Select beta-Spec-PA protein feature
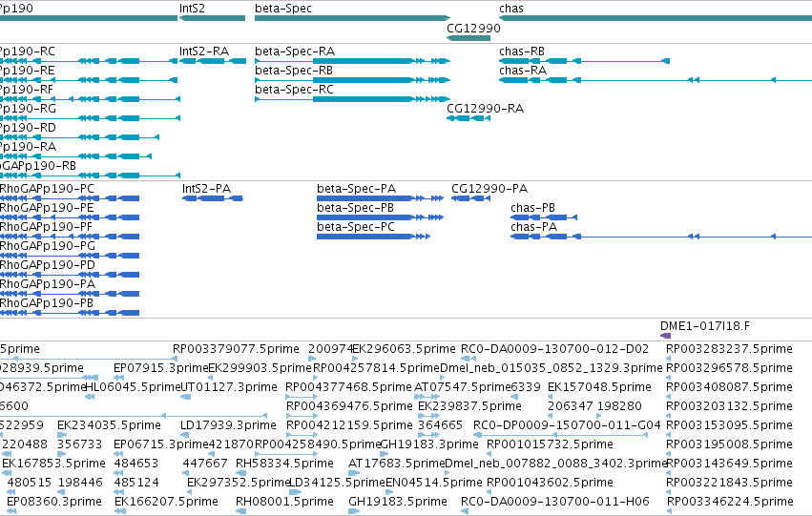812x516 pixels. (380, 198)
